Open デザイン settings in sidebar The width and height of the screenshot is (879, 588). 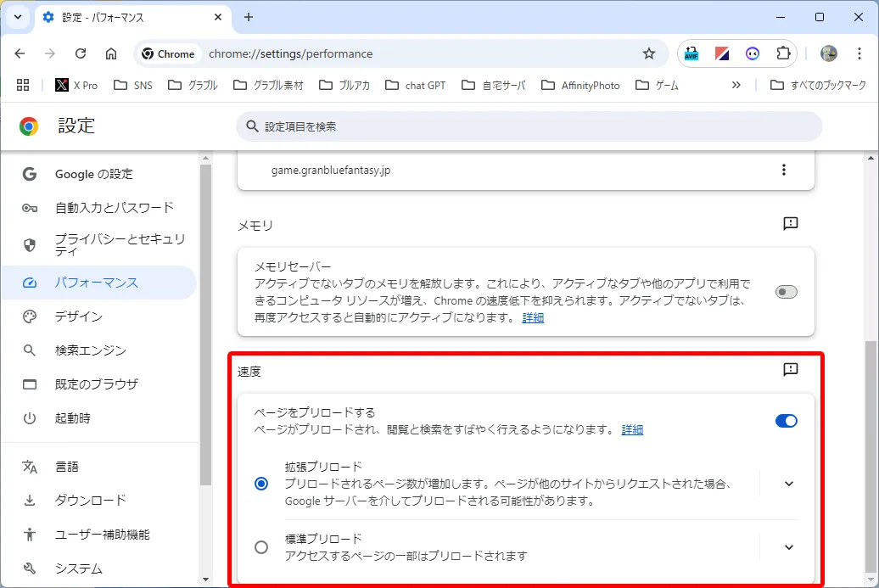click(x=78, y=316)
